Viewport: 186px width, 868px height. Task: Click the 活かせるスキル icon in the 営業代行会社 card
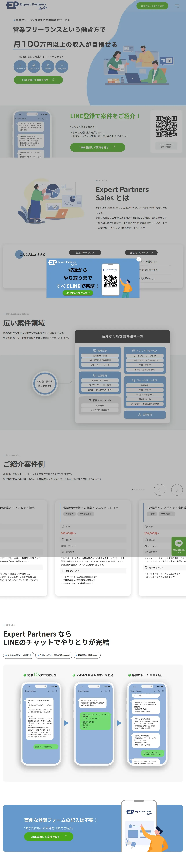(63, 571)
